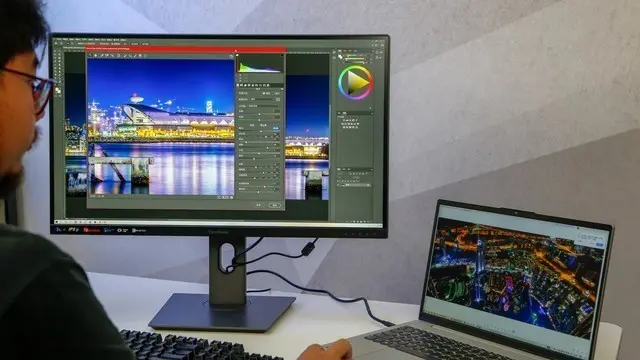Confirm the Camera Raw dialog with OK button
640x360 pixels.
275,205
